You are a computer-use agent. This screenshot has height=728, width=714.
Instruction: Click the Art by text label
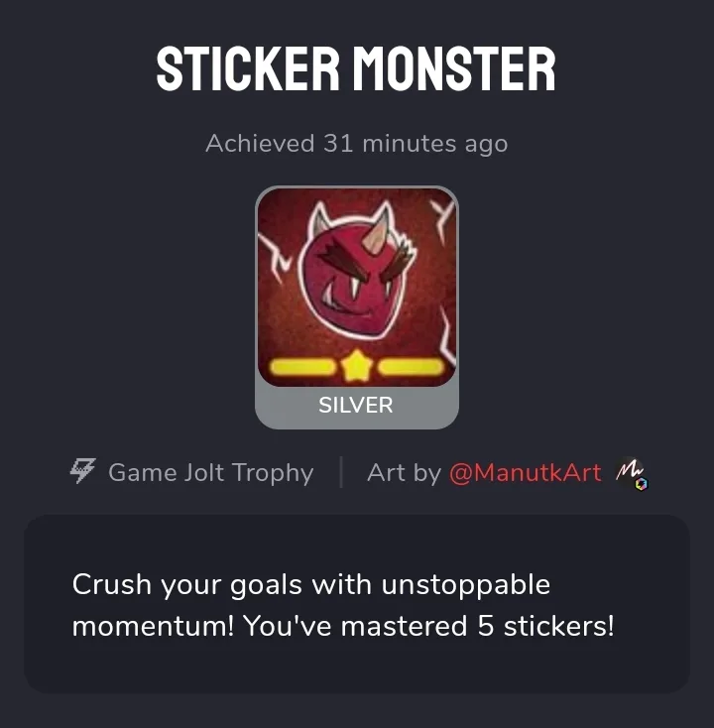pos(404,473)
